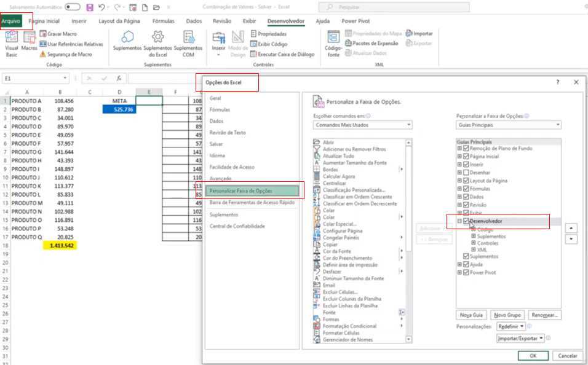This screenshot has width=588, height=365.
Task: Open a file using the folder icon
Action: click(x=156, y=7)
